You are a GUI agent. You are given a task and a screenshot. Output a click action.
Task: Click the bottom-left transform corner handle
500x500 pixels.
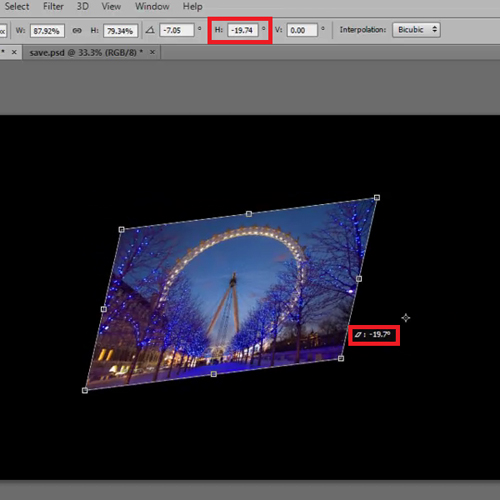pyautogui.click(x=85, y=390)
